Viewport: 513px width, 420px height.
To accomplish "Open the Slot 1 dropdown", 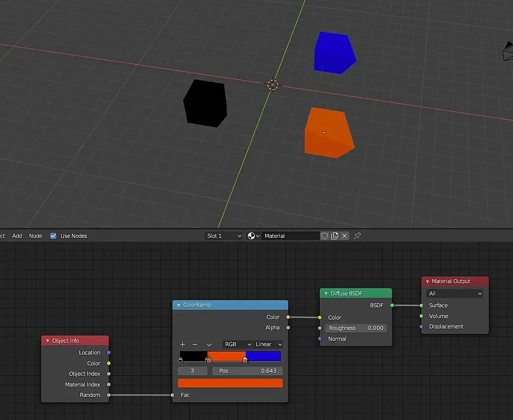I will coord(223,236).
